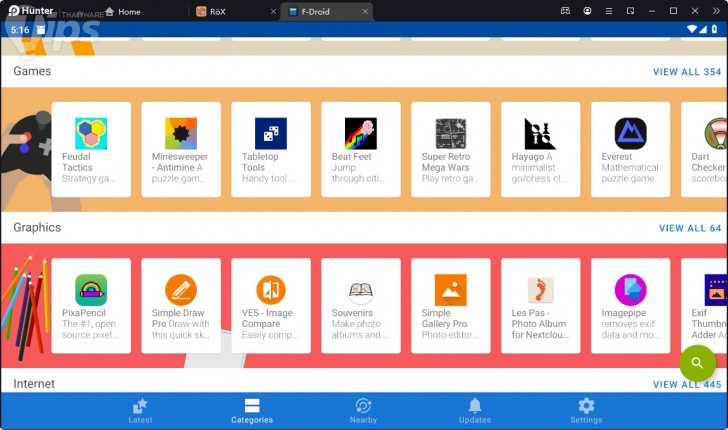728x430 pixels.
Task: Click the Tabletop Tools title text
Action: tap(260, 162)
